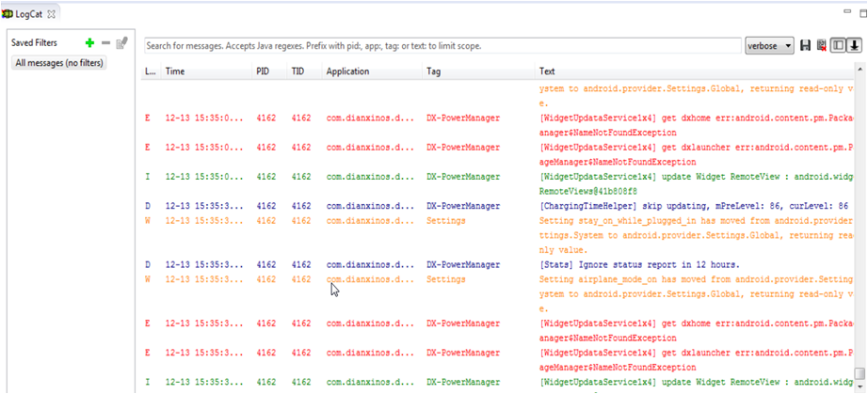
Task: Click the Saved Filters heading
Action: coord(34,43)
